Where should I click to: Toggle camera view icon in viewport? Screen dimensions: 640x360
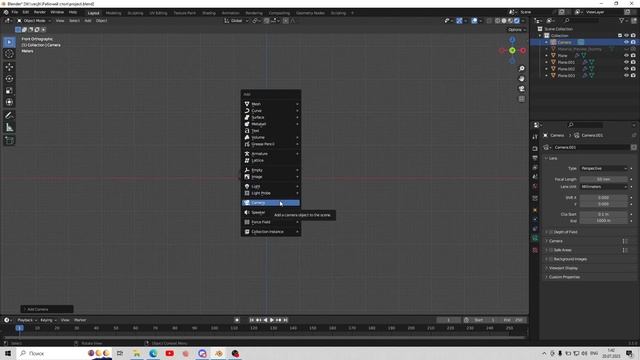[x=522, y=89]
